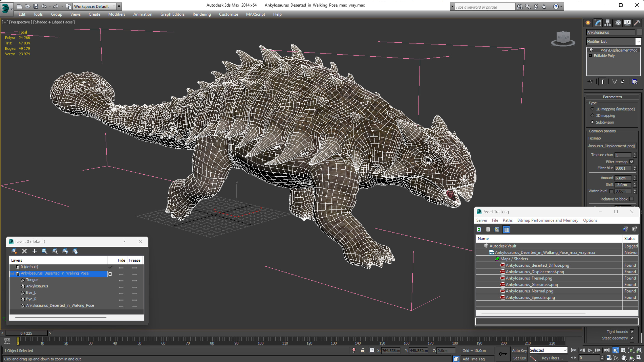Open the Undo history dropdown arrow
The image size is (644, 362).
(50, 6)
